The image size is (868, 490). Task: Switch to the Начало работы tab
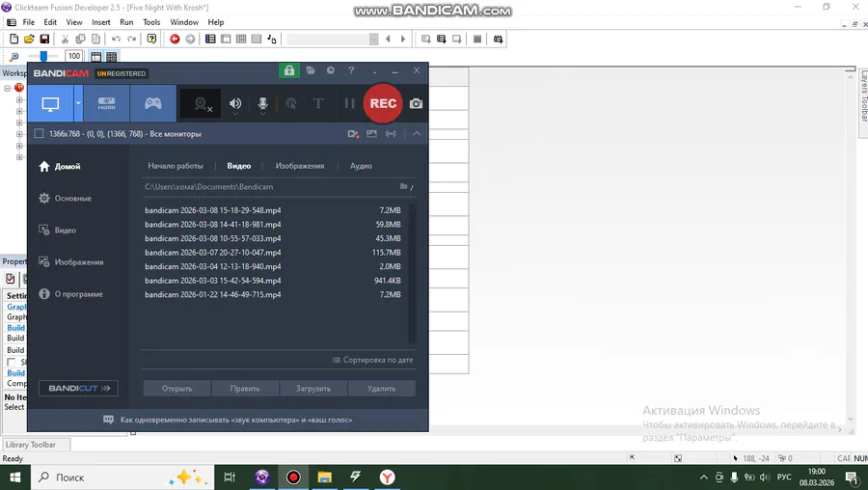[176, 166]
